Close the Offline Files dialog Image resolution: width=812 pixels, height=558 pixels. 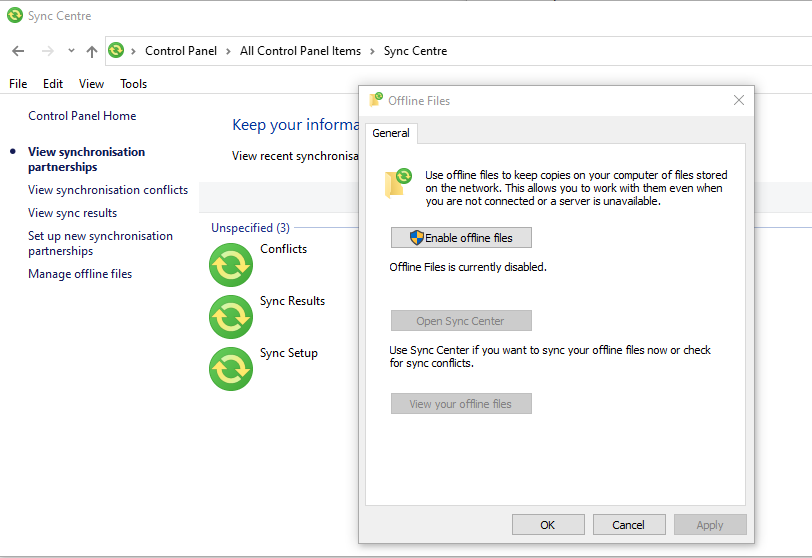click(x=739, y=100)
